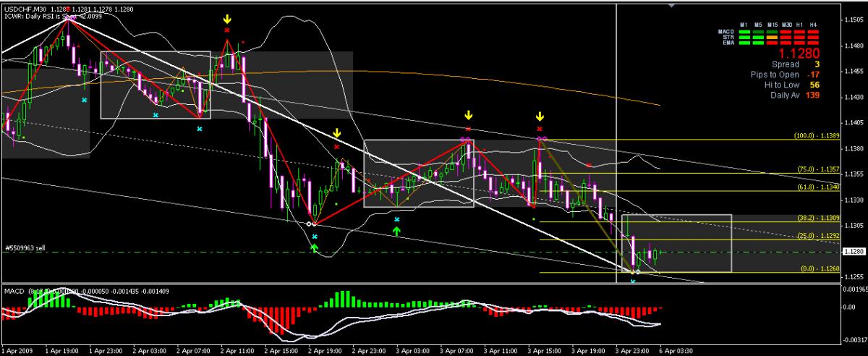
Task: Click the yellow down arrow above 3 Apr 07:00 peak
Action: tap(469, 115)
